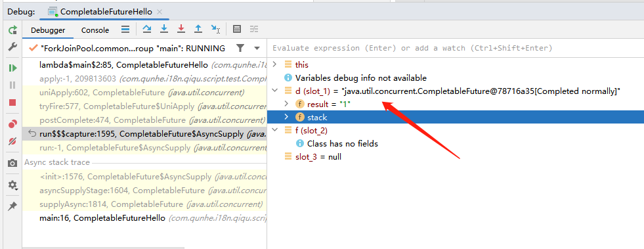Click the Step Out icon
Screen dimensions: 644x249
198,29
